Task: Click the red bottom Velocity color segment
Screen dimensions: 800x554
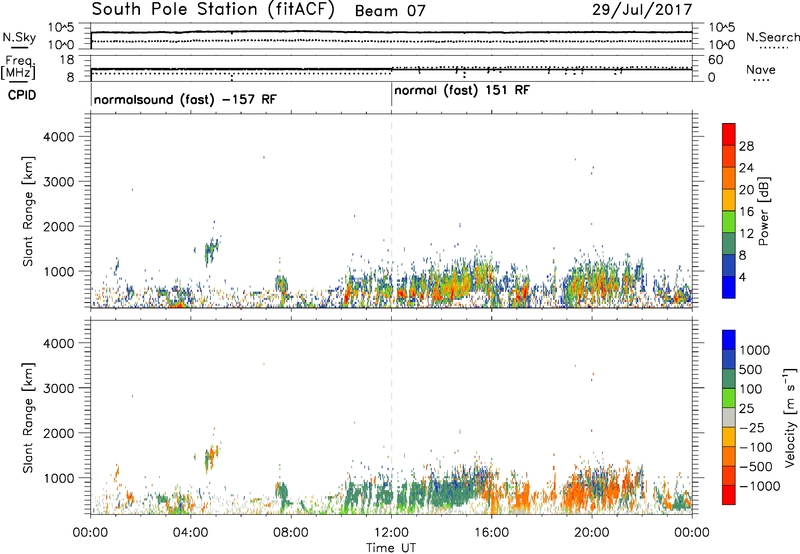Action: point(729,495)
